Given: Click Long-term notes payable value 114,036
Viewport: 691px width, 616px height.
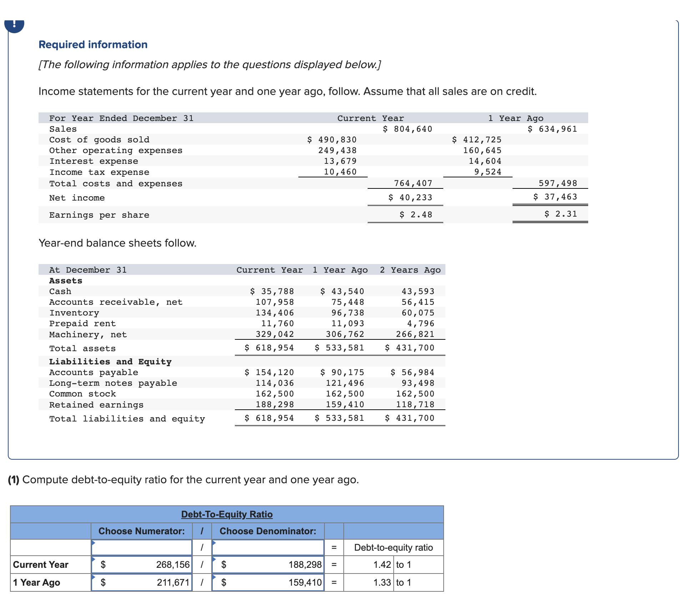Looking at the screenshot, I should (x=275, y=383).
